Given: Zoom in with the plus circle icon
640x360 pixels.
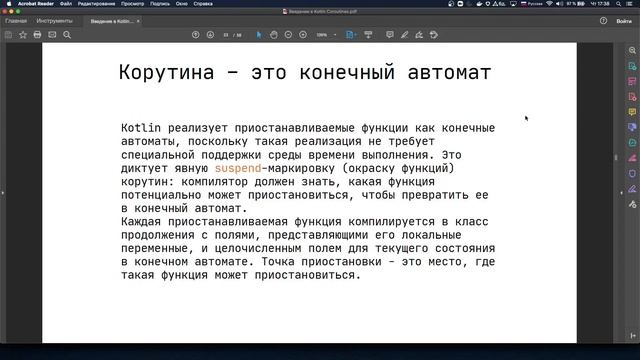Looking at the screenshot, I should pyautogui.click(x=303, y=35).
